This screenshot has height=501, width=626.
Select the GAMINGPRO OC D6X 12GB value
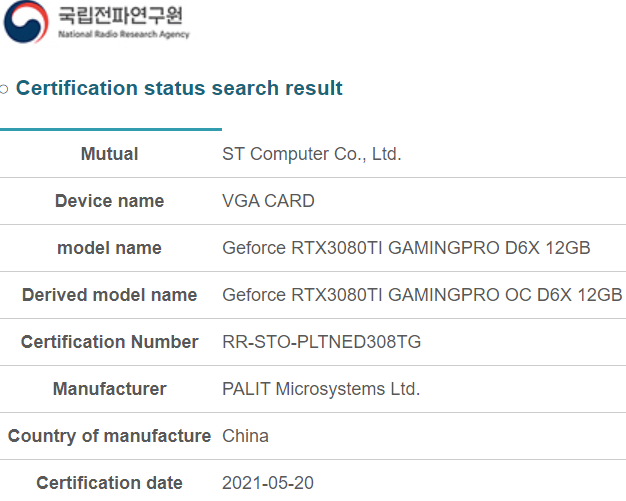422,295
